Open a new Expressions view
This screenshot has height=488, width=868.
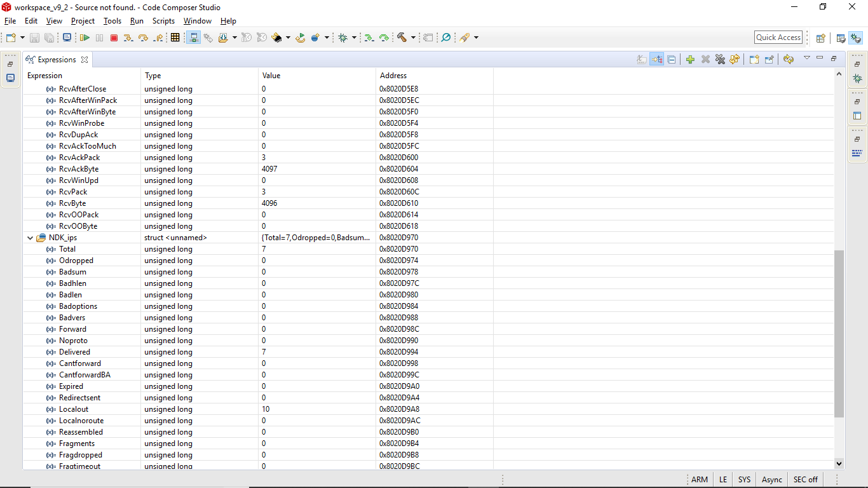tap(754, 60)
